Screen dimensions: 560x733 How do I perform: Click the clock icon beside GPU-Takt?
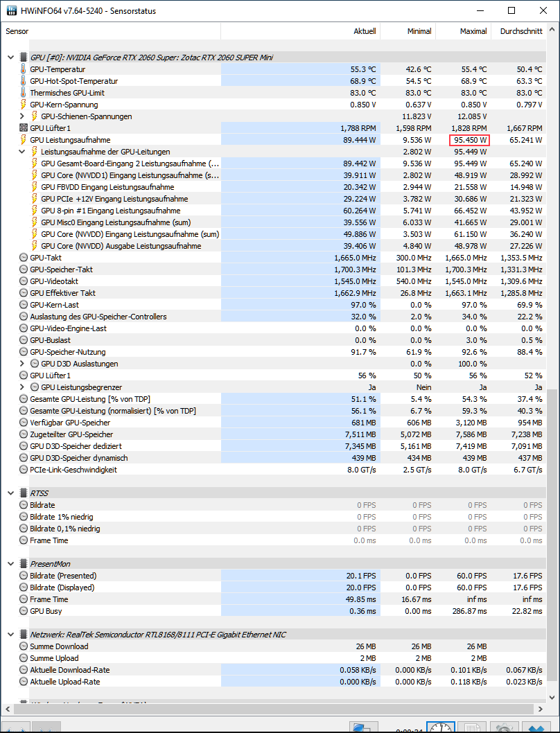click(24, 258)
